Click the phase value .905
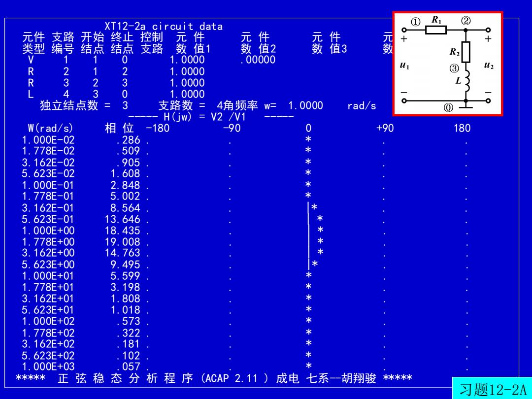This screenshot has width=532, height=399. (x=128, y=163)
